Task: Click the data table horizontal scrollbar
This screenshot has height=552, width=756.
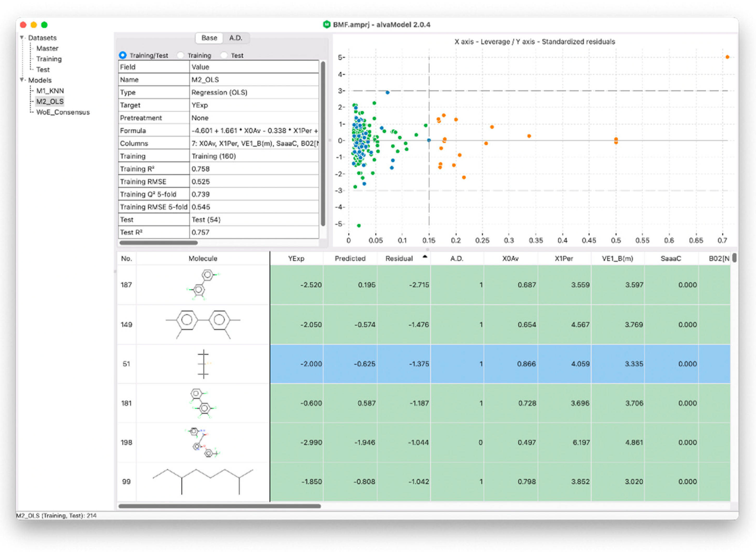Action: tap(219, 506)
